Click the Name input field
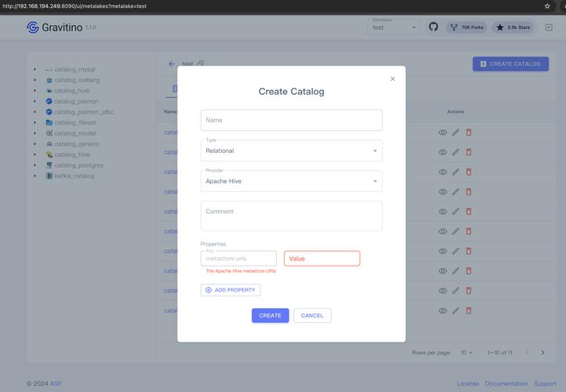The image size is (566, 392). pos(291,120)
